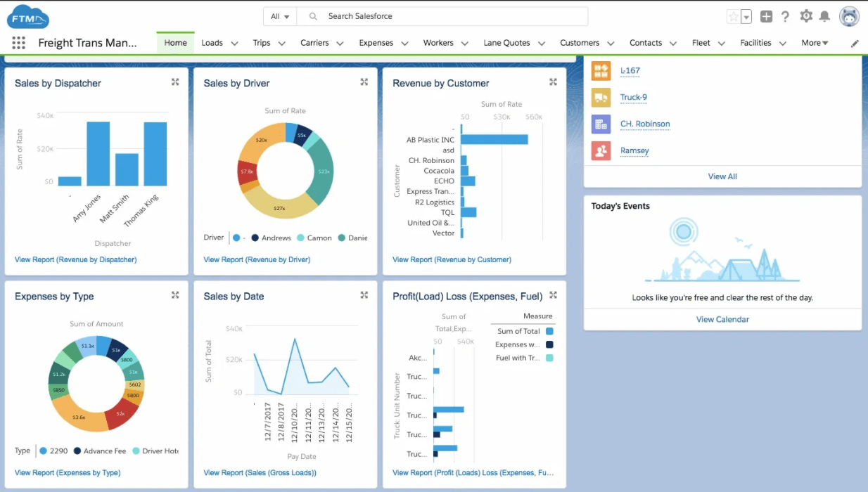Open the App Launcher grid icon
Image resolution: width=868 pixels, height=492 pixels.
click(x=18, y=43)
